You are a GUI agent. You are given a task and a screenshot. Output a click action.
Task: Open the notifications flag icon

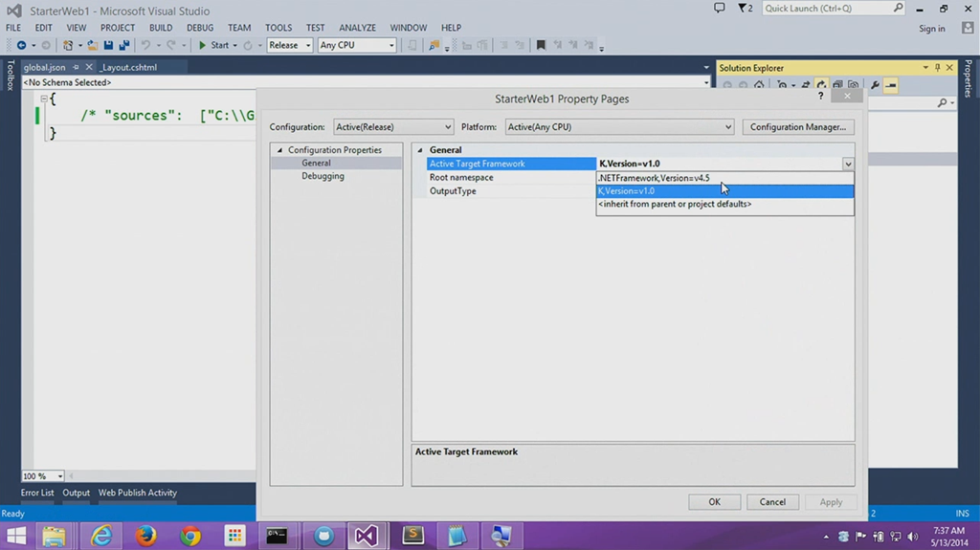tap(745, 8)
